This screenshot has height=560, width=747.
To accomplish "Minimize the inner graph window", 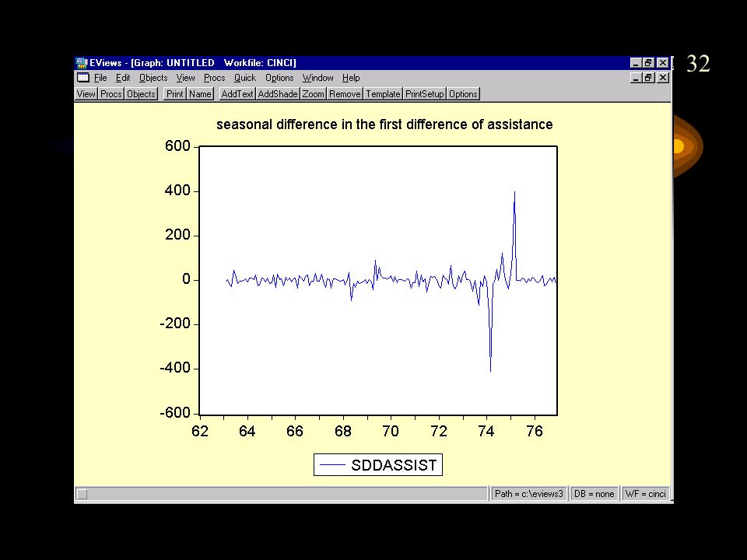I will (x=636, y=78).
